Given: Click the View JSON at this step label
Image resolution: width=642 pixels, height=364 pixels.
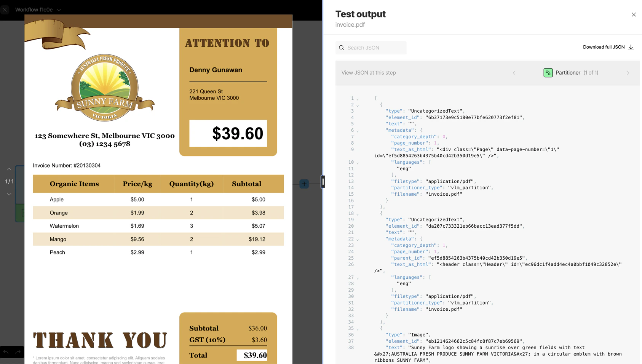Looking at the screenshot, I should pos(369,73).
